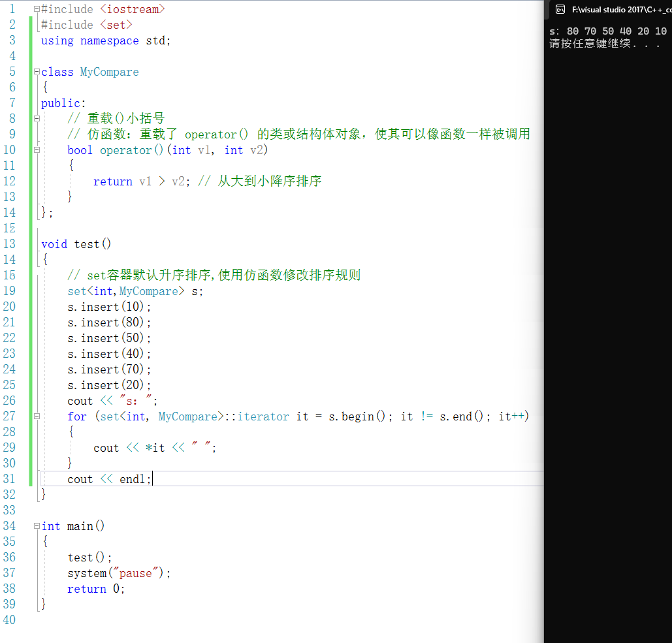Click the 'public:' keyword
672x643 pixels.
coord(63,103)
